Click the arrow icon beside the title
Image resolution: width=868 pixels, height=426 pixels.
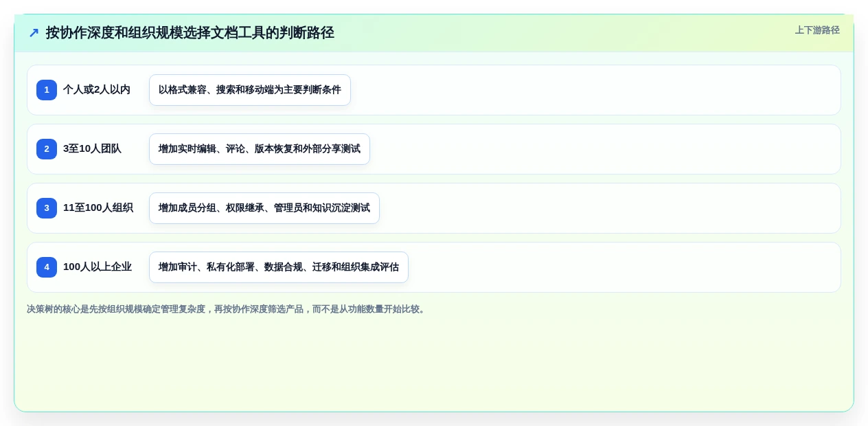[34, 33]
